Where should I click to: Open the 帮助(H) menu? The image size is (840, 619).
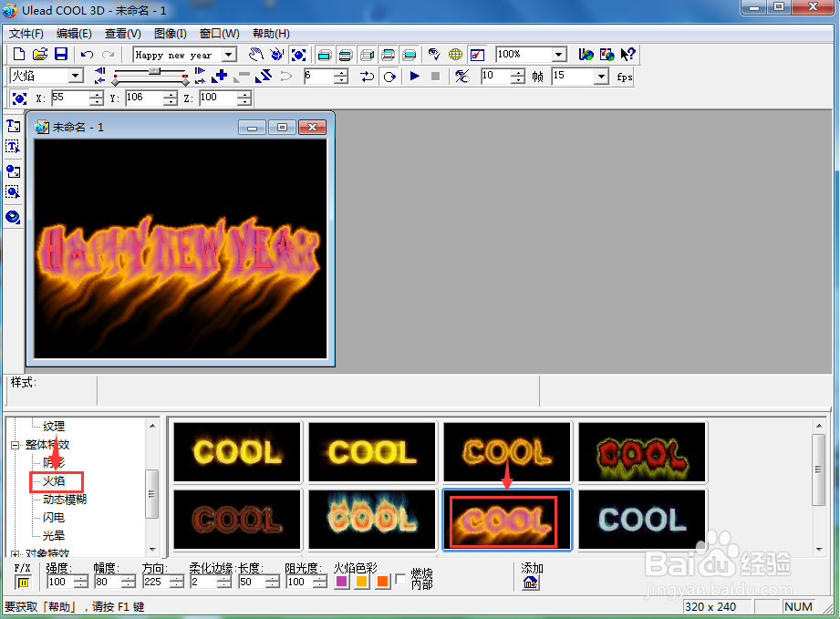click(271, 34)
